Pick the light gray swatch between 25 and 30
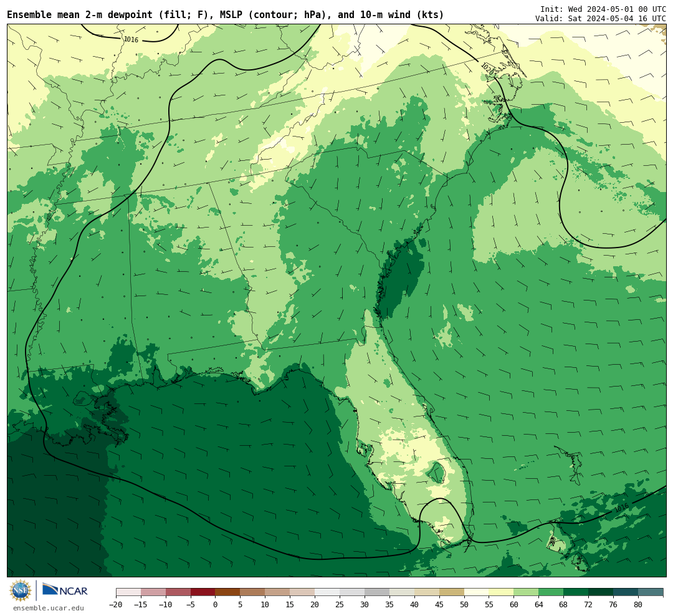 point(352,592)
